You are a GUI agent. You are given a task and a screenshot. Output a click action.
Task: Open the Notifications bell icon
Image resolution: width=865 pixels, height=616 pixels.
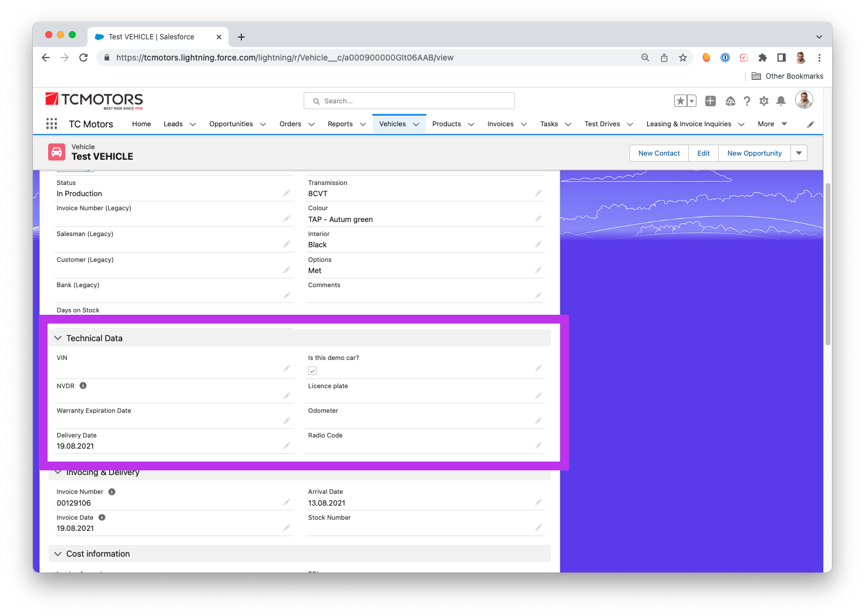(781, 101)
